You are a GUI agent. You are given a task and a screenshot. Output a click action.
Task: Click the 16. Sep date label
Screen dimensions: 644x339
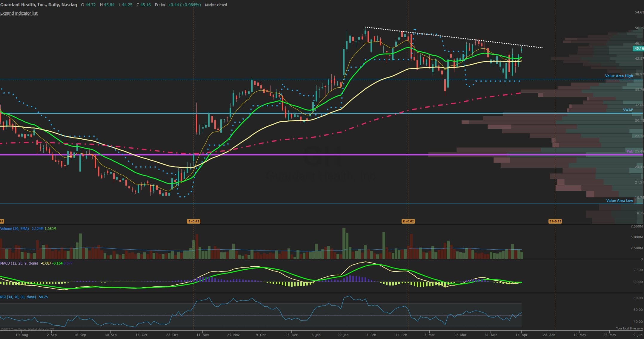80,335
